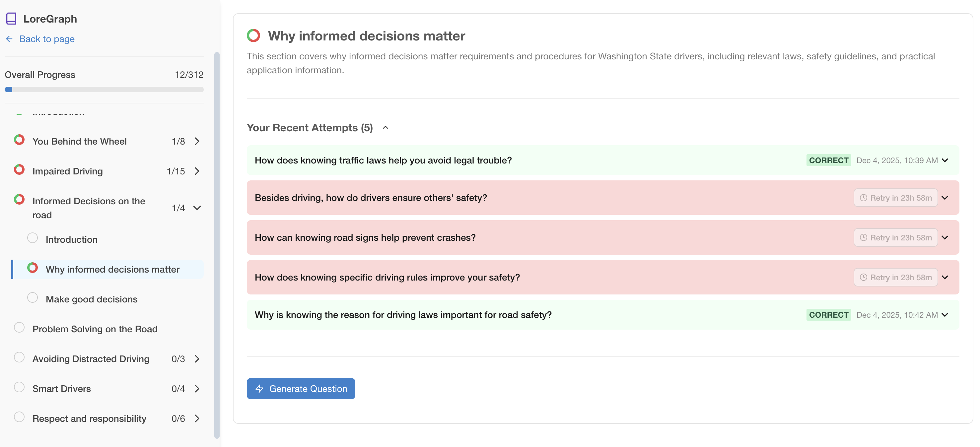Open Problem Solving on the Road

[95, 329]
